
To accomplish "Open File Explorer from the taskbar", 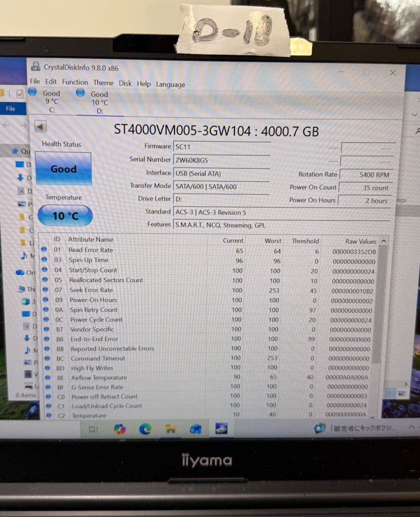I will (x=170, y=428).
